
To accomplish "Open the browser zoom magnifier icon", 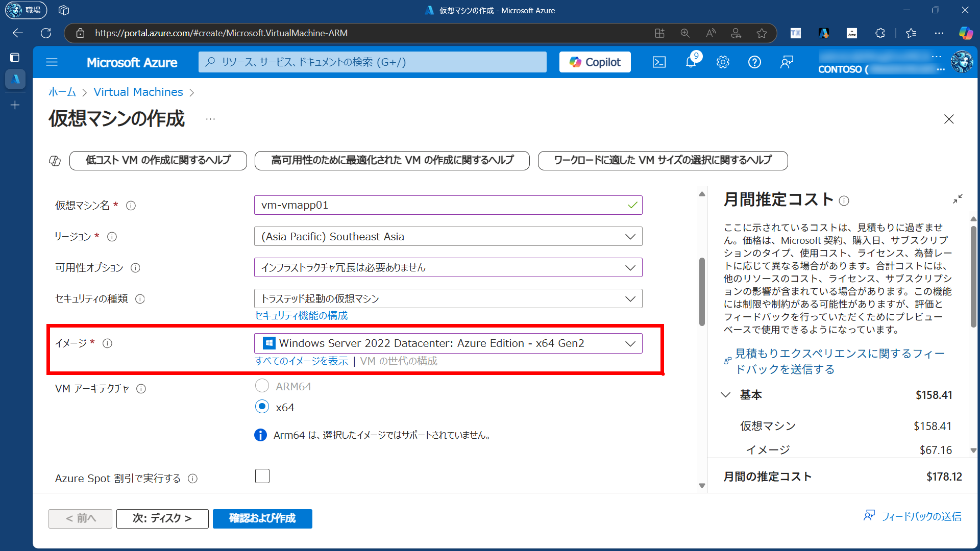I will pyautogui.click(x=685, y=33).
